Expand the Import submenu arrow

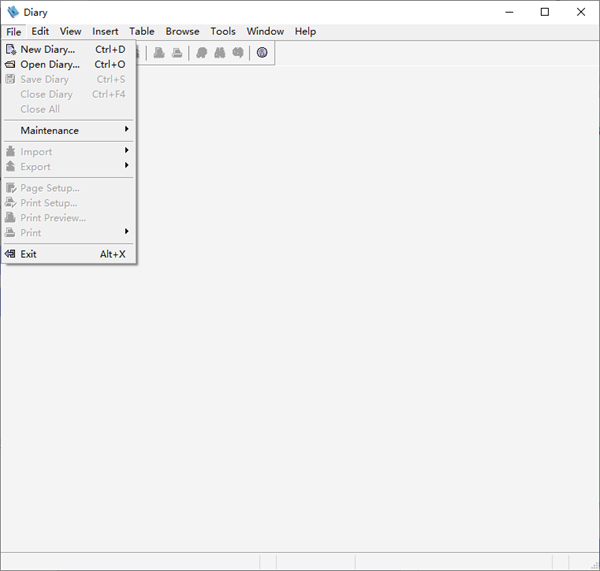tap(126, 151)
